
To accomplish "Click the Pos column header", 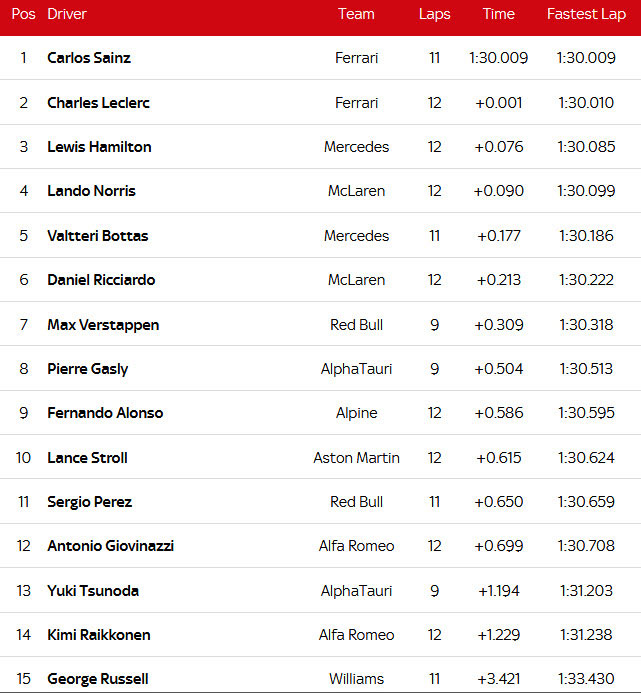I will (x=23, y=14).
